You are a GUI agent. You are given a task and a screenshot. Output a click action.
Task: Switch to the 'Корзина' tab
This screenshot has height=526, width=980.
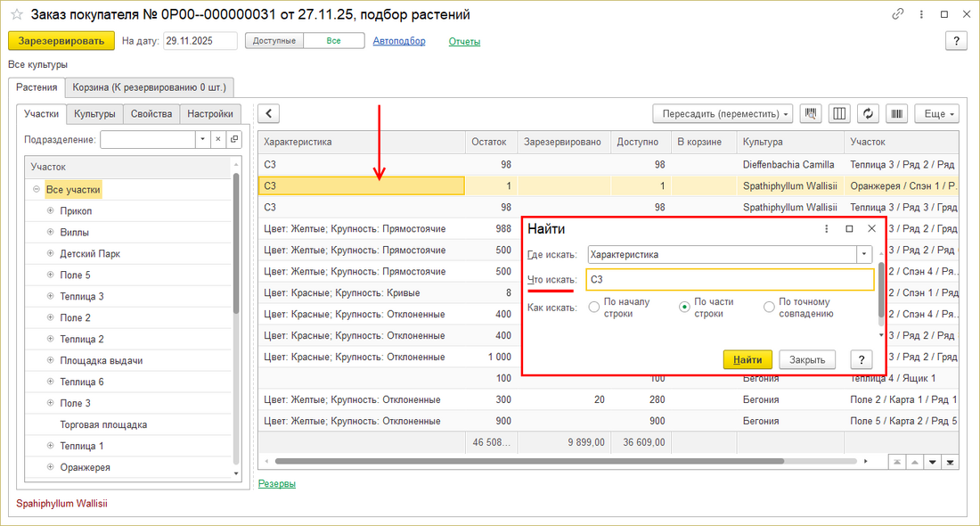point(149,87)
